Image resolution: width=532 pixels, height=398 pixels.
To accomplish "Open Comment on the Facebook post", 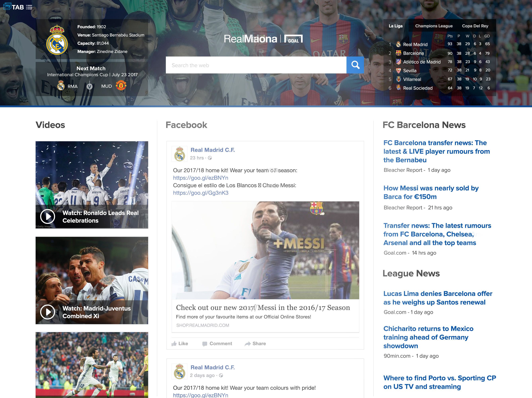I will coord(217,343).
